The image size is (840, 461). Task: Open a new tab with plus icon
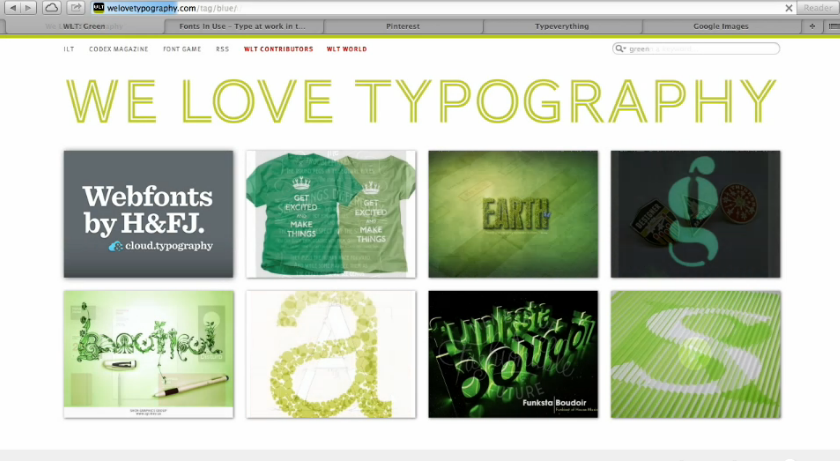pyautogui.click(x=812, y=26)
